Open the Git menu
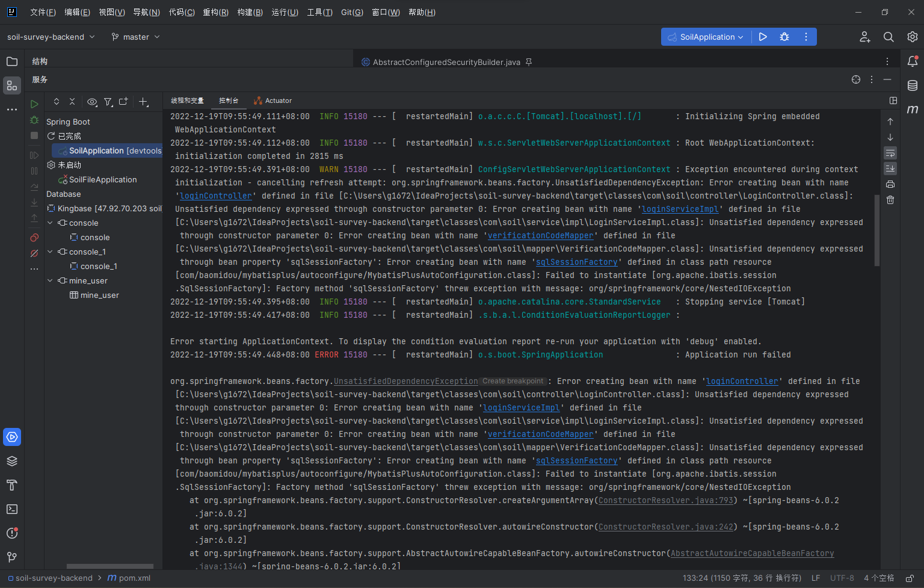 click(352, 12)
